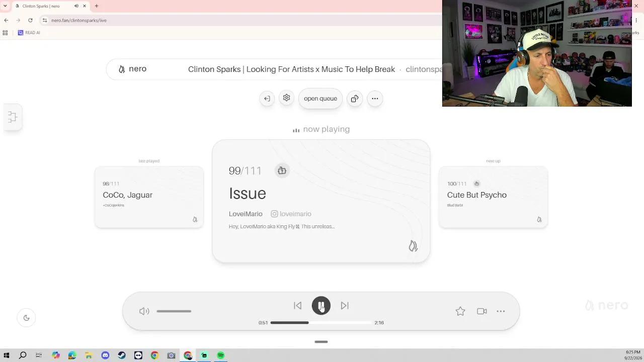The width and height of the screenshot is (644, 362).
Task: Select the next up Cute But Psycho card
Action: (493, 197)
